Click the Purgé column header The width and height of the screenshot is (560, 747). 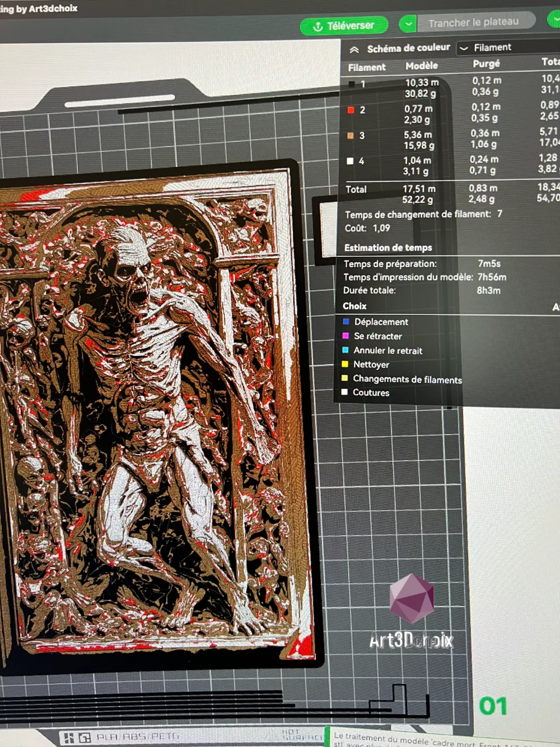[486, 64]
